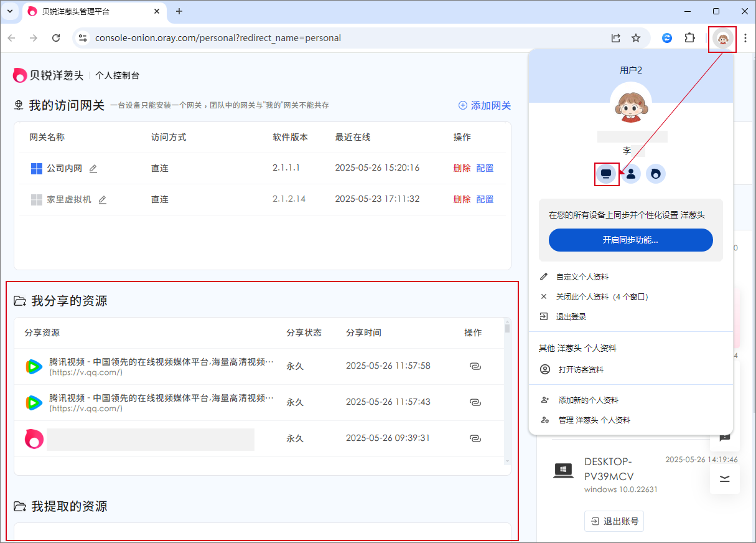The height and width of the screenshot is (543, 756).
Task: Select the monitor profile icon under 李
Action: tap(606, 173)
